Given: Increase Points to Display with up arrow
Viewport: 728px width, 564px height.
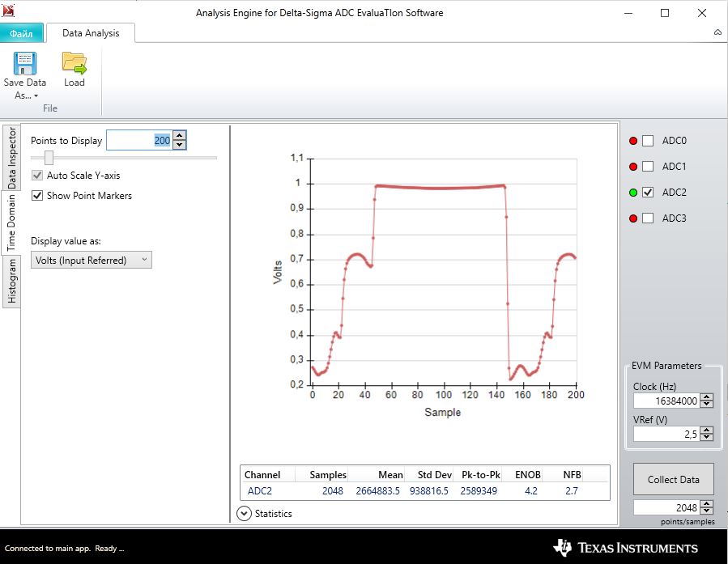Looking at the screenshot, I should (180, 136).
